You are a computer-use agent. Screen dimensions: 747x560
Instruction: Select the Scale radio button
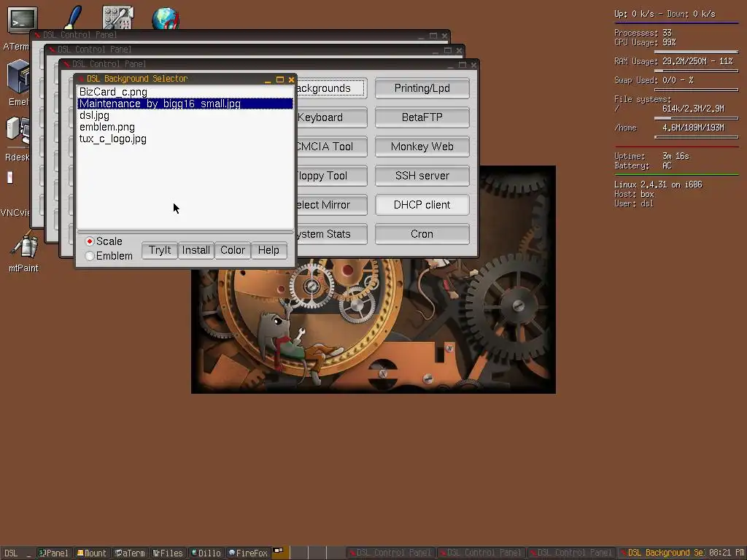90,241
